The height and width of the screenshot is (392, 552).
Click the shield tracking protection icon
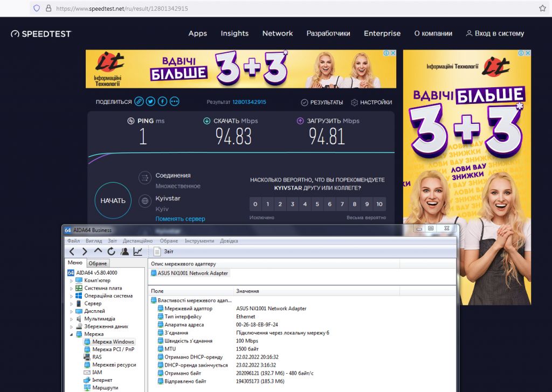[x=37, y=8]
